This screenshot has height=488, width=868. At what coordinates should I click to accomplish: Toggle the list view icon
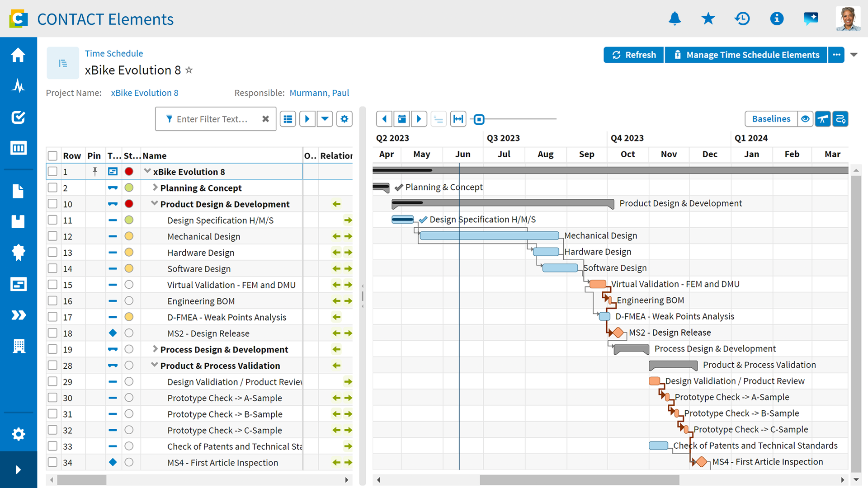tap(288, 119)
